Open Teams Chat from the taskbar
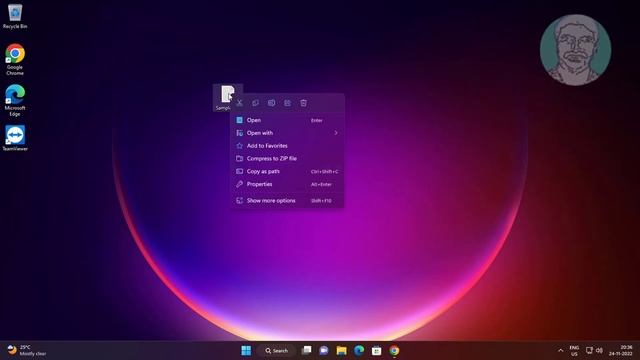The width and height of the screenshot is (640, 360). pos(324,351)
